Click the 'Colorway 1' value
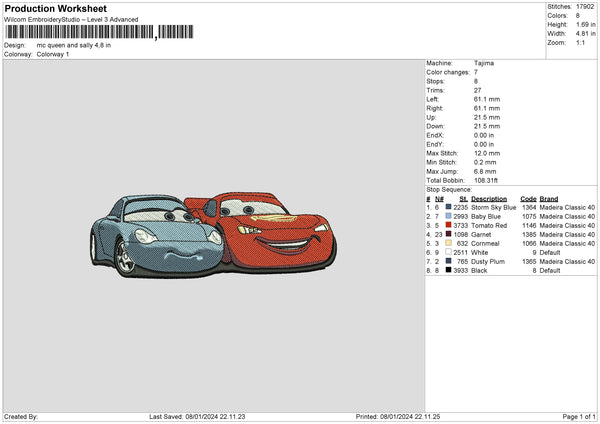 tap(53, 54)
